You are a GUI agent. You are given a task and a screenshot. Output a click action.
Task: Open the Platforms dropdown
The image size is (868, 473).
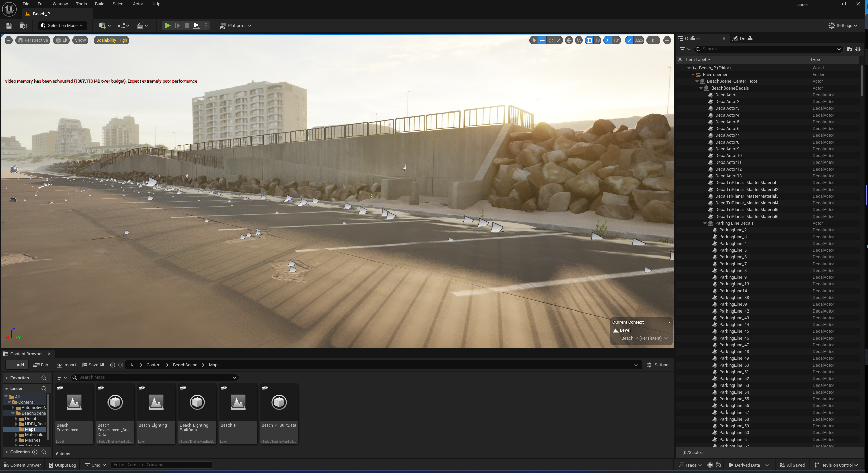click(236, 26)
